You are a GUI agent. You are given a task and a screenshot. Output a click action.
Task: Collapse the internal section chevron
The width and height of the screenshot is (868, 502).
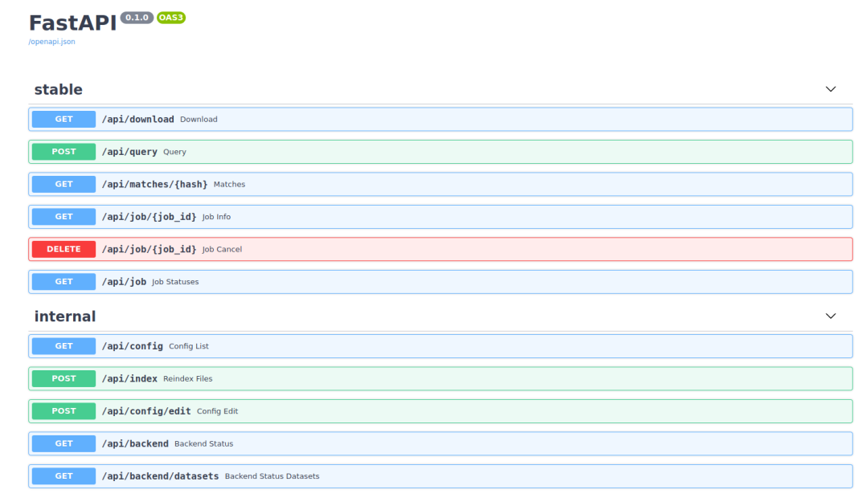[x=830, y=316]
